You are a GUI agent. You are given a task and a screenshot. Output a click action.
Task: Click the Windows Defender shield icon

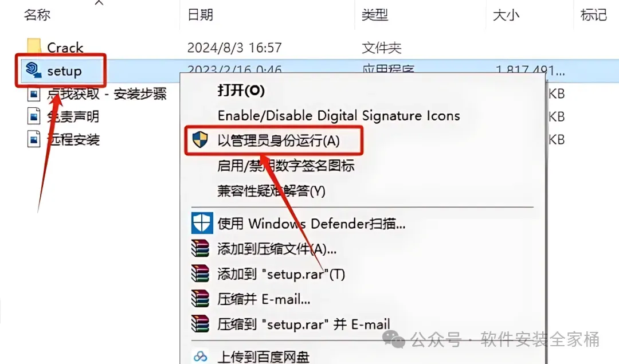coord(202,223)
